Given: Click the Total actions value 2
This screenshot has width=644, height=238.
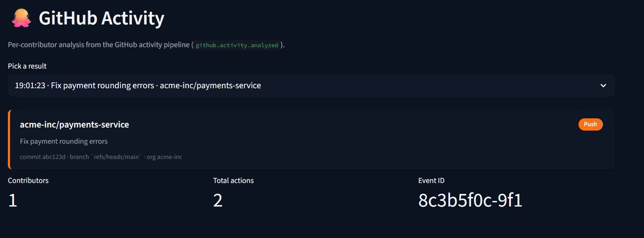Looking at the screenshot, I should click(x=218, y=200).
